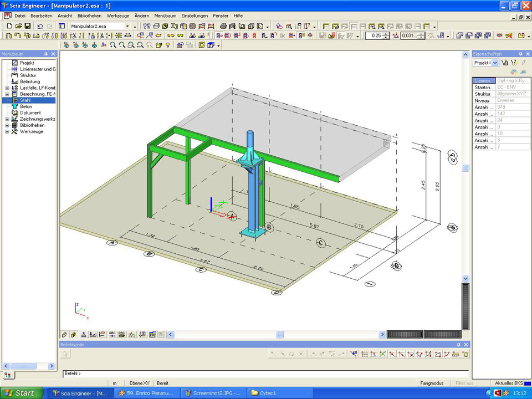Click the dot grid snap icon in command bar
Screen dimensions: 532x399
[x=364, y=354]
